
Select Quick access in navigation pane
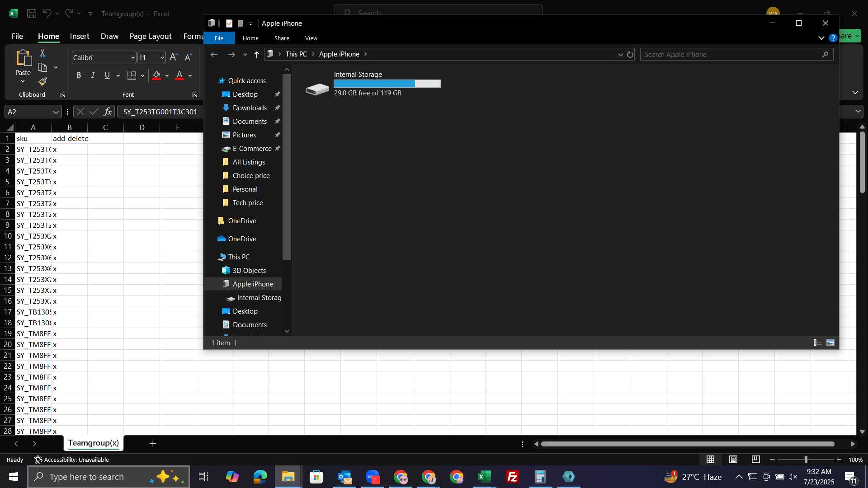247,81
